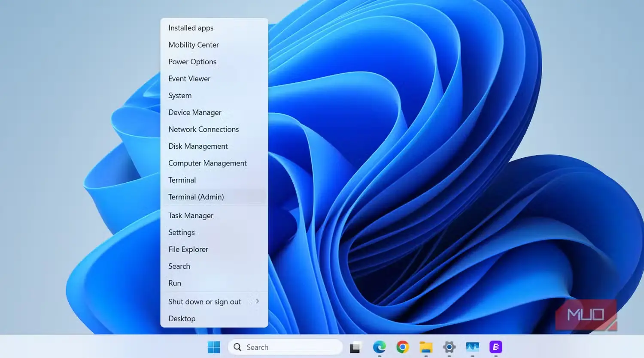Screen dimensions: 644x358
Task: Open File Explorer taskbar icon
Action: pos(426,347)
